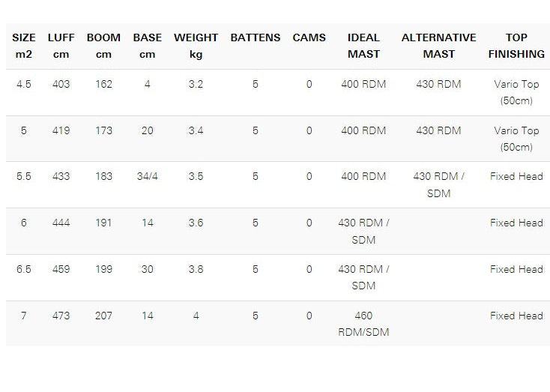Click the IDEAL MAST column header
Image resolution: width=550 pixels, height=392 pixels.
(x=363, y=46)
